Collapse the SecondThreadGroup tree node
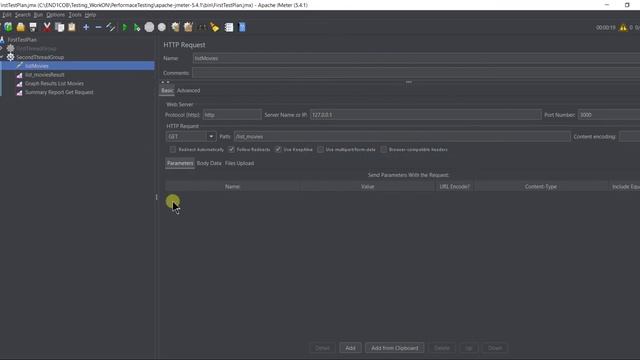The height and width of the screenshot is (360, 640). point(2,57)
